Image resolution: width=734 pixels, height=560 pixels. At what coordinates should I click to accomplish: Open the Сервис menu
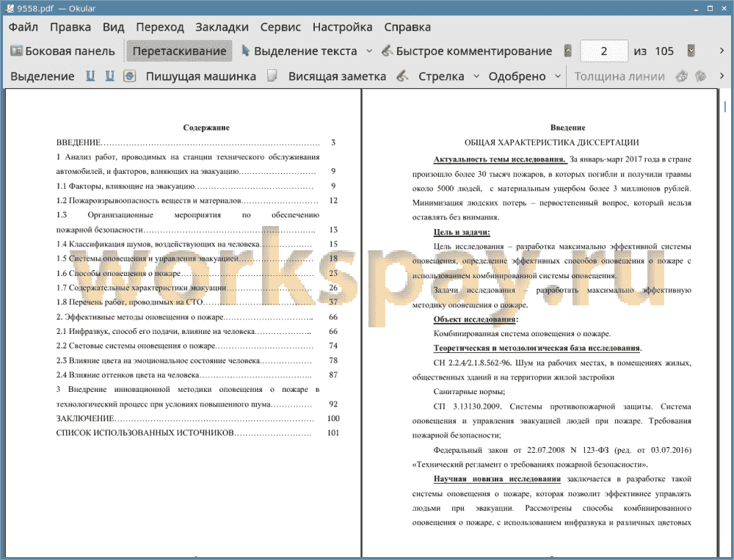pos(280,27)
